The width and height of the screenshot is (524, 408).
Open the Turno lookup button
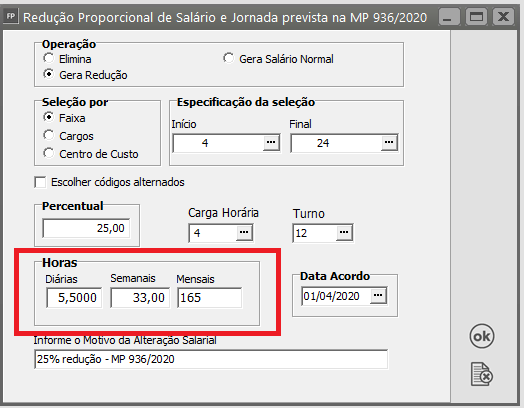point(344,233)
